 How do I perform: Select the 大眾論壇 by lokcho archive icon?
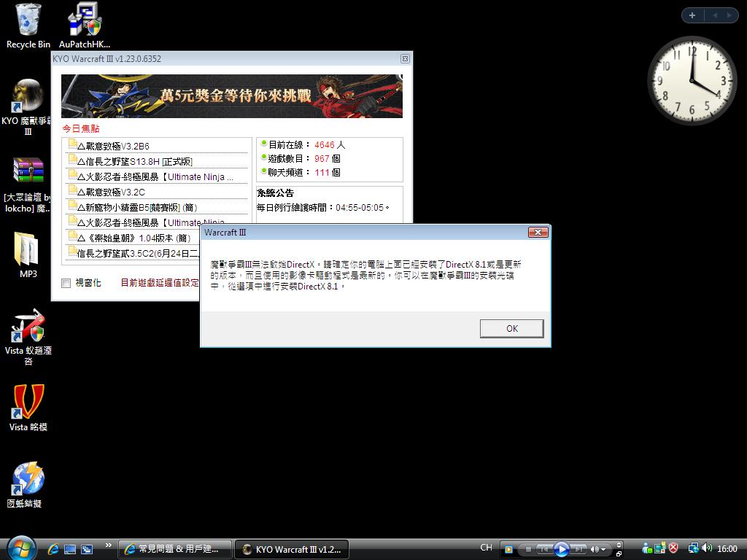[28, 184]
